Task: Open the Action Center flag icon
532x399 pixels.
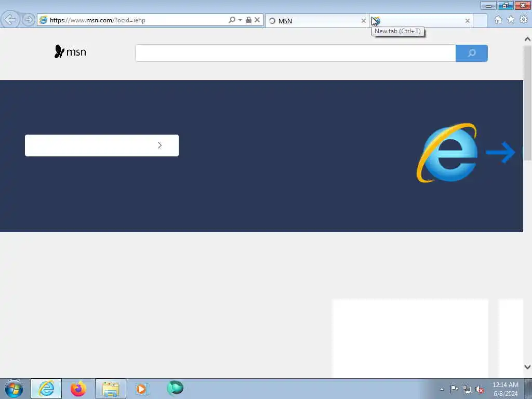Action: (454, 389)
